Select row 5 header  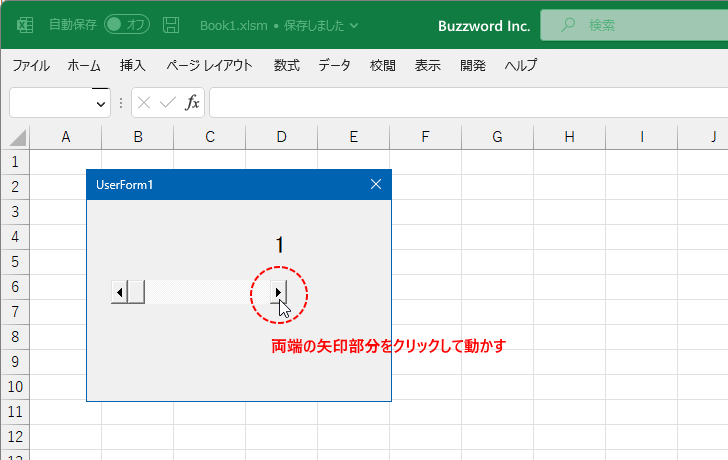pos(15,262)
